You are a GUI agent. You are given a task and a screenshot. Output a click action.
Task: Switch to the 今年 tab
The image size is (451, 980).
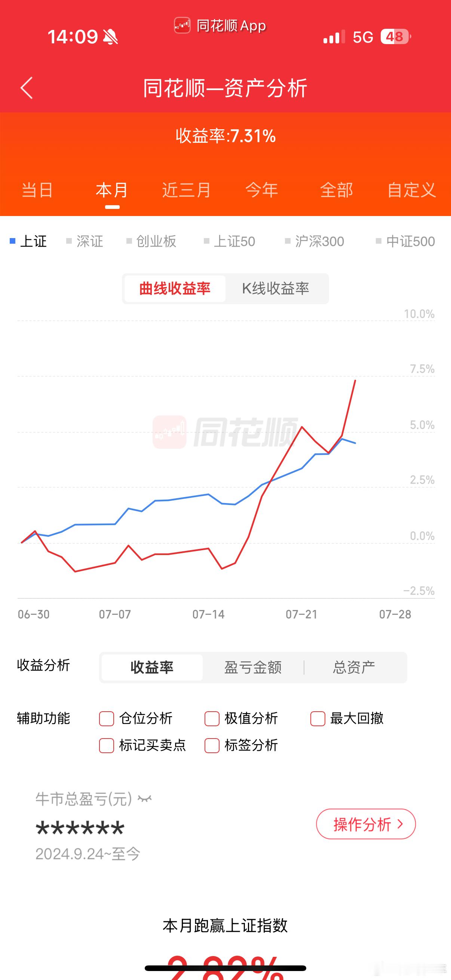[261, 190]
